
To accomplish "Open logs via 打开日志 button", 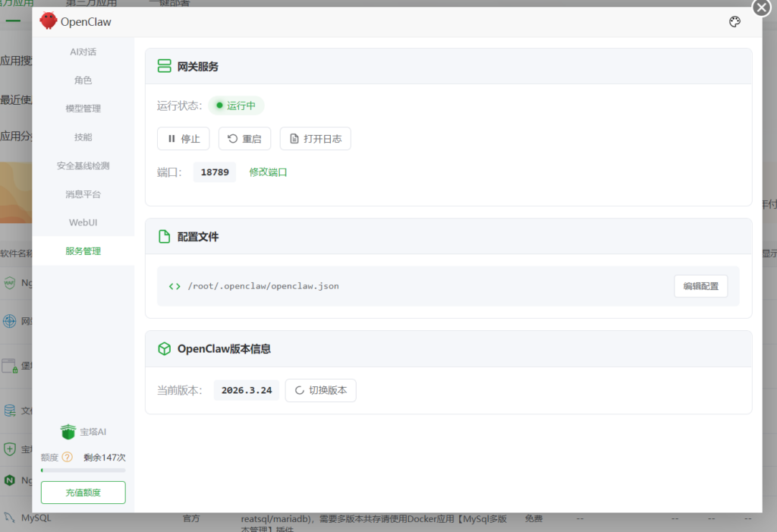I will (315, 138).
